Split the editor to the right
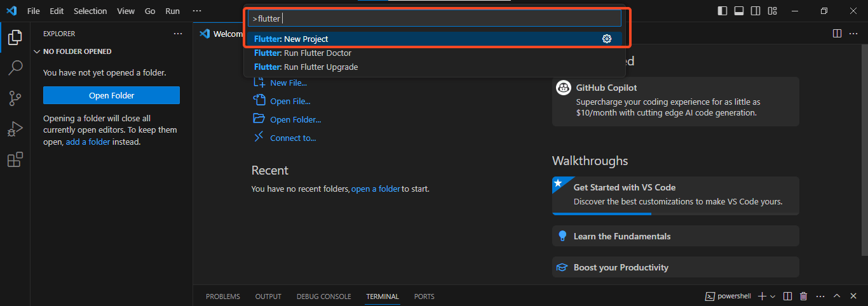868x306 pixels. [x=837, y=33]
